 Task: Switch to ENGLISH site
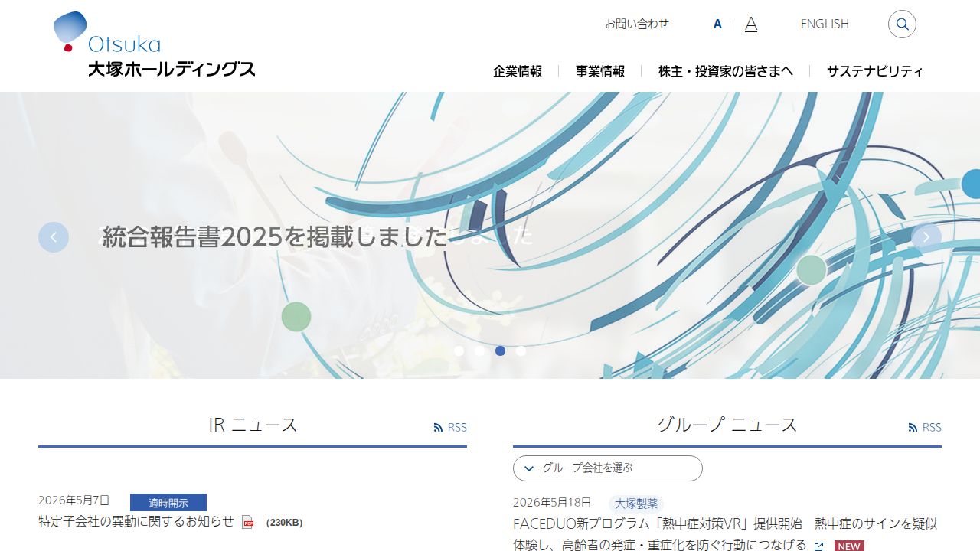tap(825, 24)
